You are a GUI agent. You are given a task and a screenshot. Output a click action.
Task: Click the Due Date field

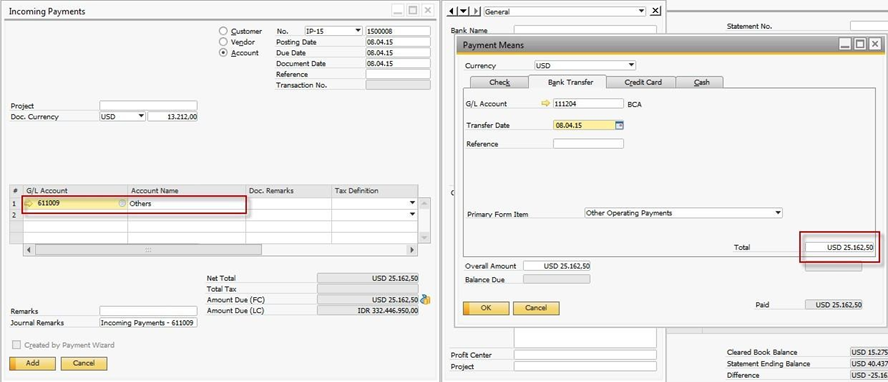[x=398, y=53]
